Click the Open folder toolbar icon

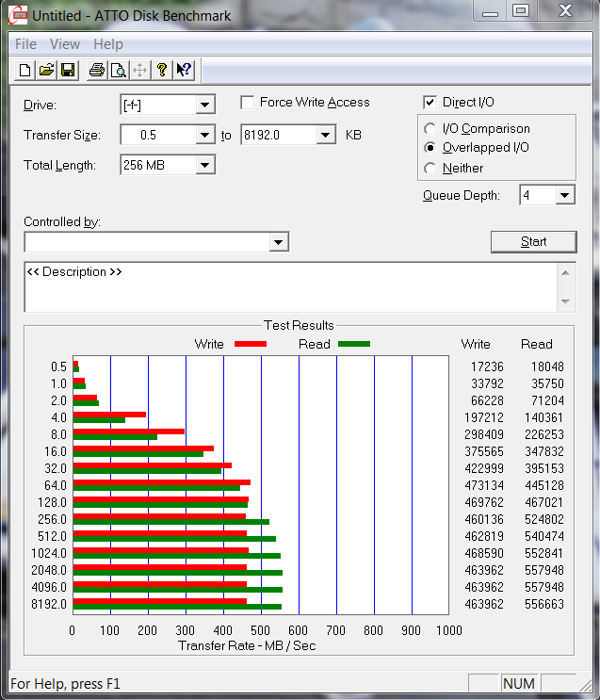pos(46,70)
